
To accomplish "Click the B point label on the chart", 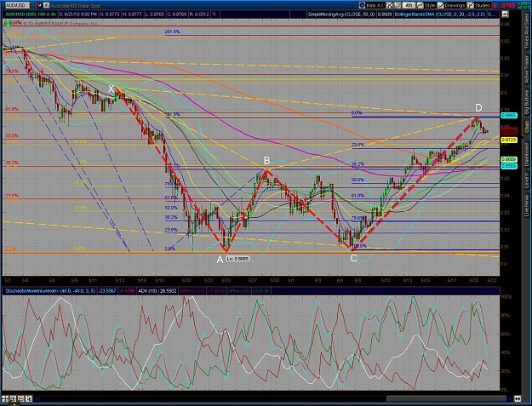I will (266, 160).
